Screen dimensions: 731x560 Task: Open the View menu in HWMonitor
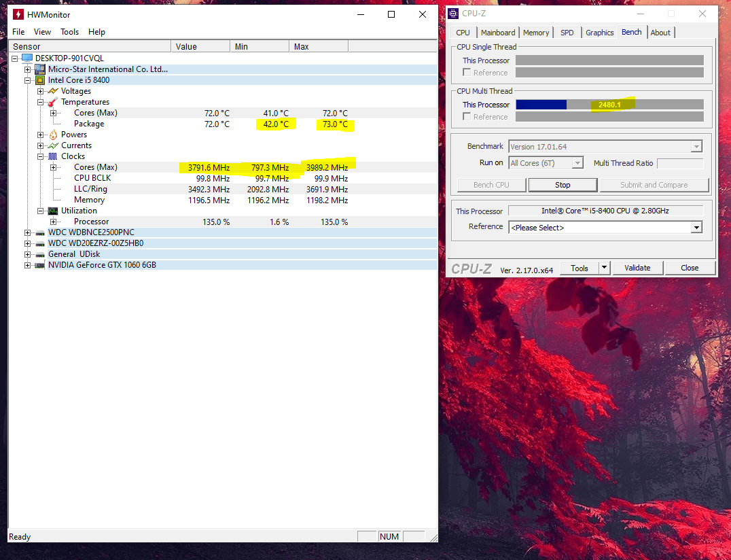(42, 32)
